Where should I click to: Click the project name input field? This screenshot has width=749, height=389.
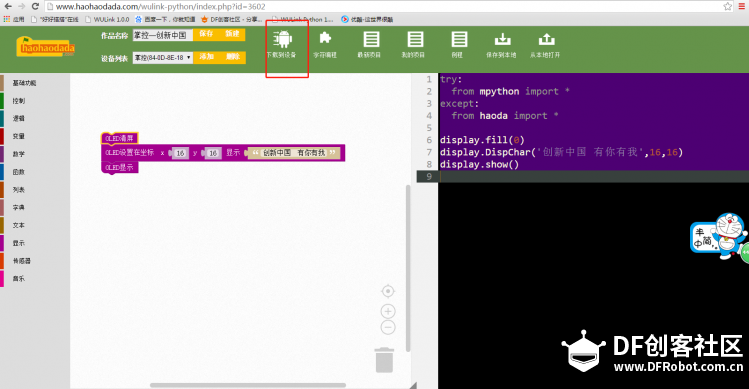(x=163, y=35)
